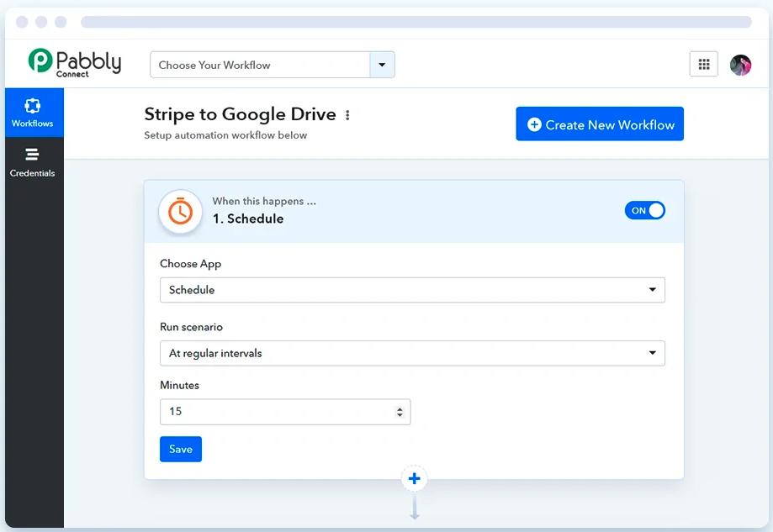
Task: Expand Choose Your Workflow dropdown arrow
Action: (x=382, y=65)
